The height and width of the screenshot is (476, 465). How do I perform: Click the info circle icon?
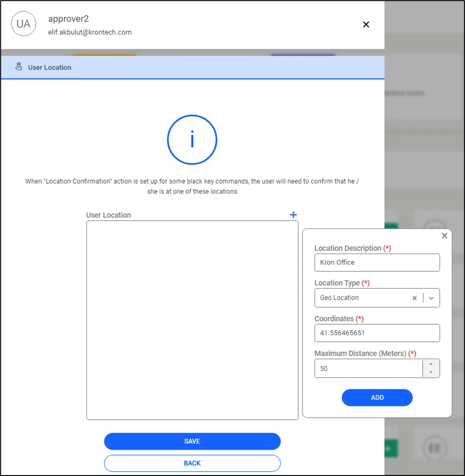coord(192,139)
